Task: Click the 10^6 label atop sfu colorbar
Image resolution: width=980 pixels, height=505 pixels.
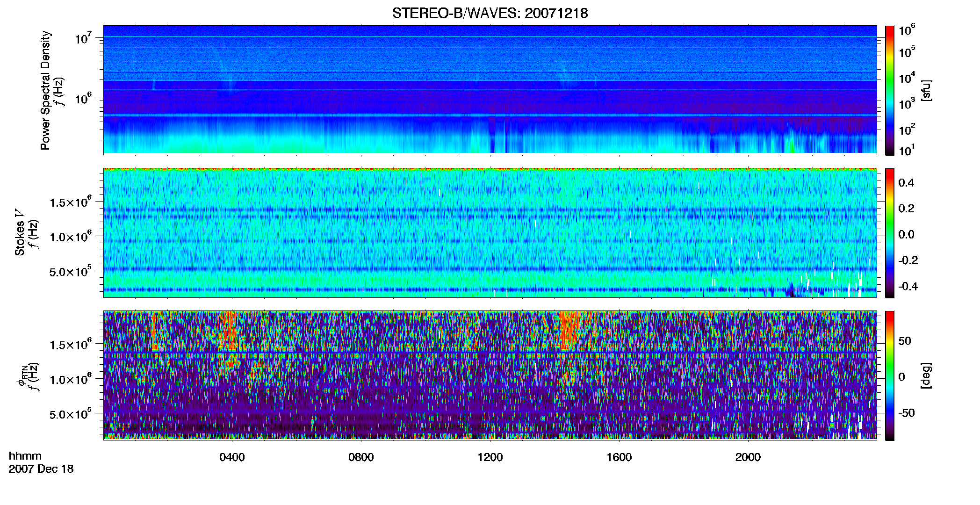Action: coord(907,30)
